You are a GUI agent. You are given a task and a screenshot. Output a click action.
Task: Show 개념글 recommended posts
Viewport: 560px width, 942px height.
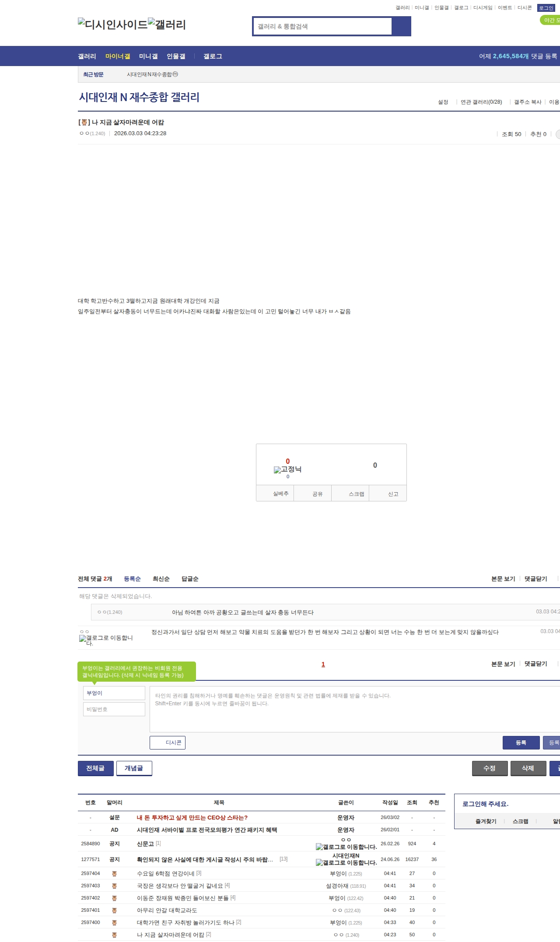(x=134, y=768)
